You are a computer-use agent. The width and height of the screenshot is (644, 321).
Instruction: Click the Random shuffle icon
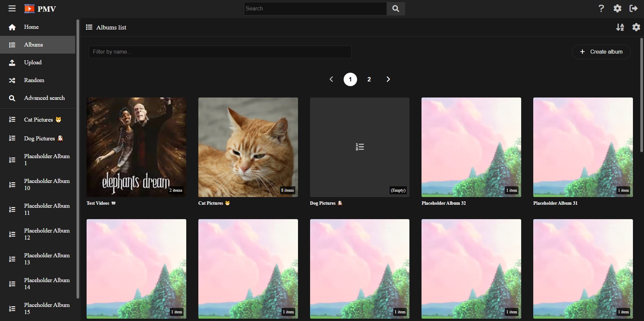pyautogui.click(x=12, y=80)
